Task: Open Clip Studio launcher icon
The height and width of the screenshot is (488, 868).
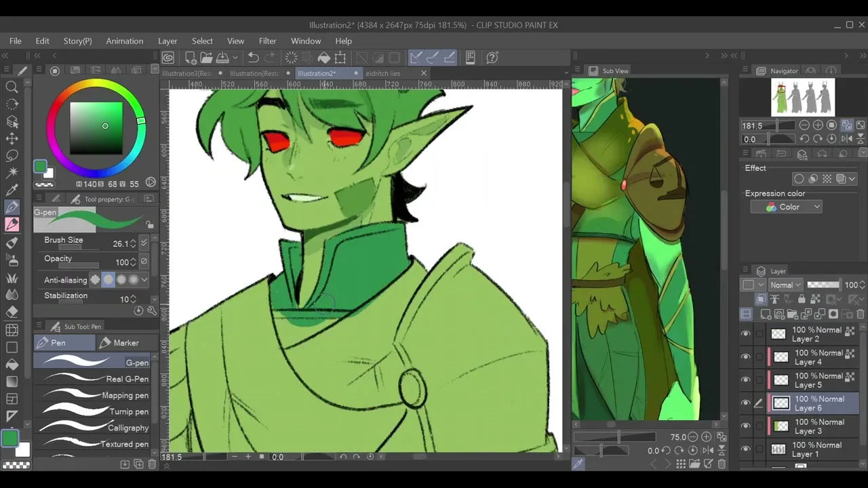Action: coord(168,58)
